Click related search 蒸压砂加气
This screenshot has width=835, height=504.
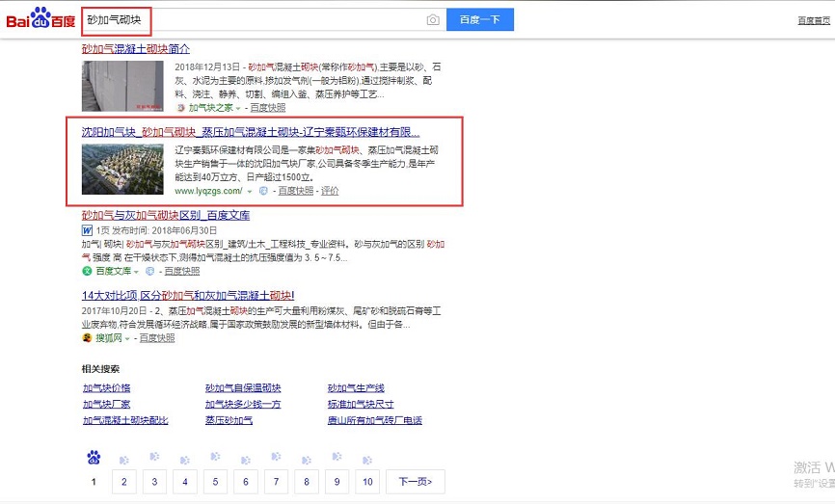[229, 420]
